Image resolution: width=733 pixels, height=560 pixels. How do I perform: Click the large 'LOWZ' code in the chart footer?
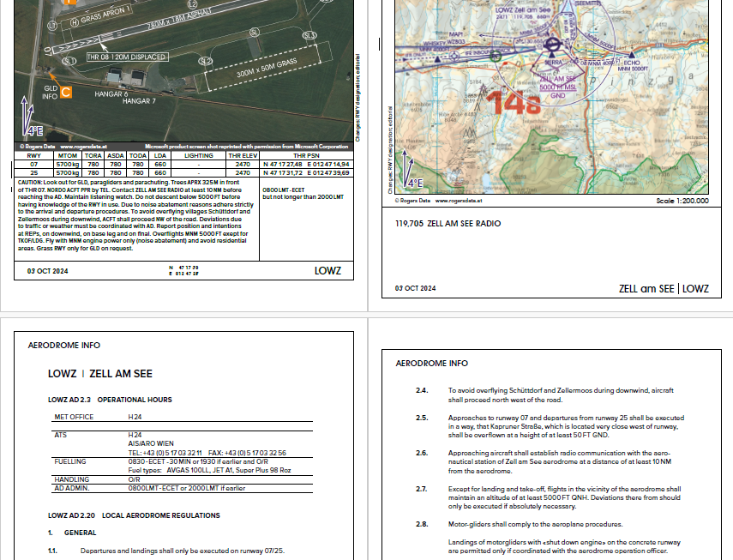327,271
